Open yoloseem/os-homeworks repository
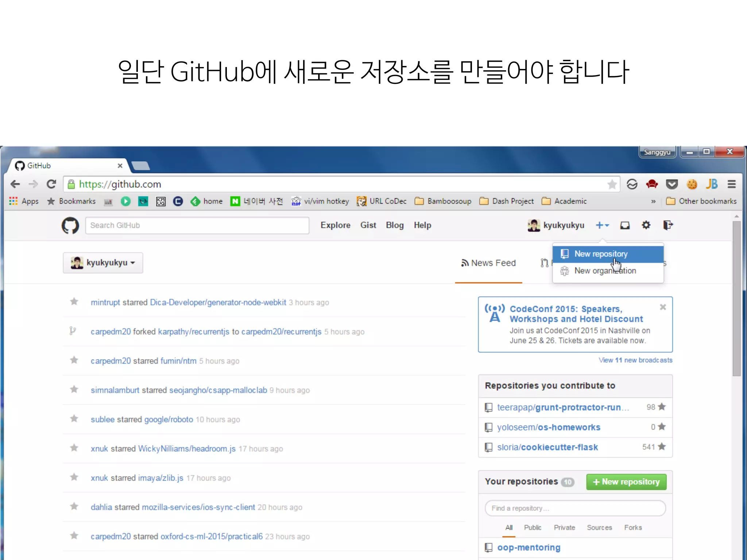Viewport: 747px width, 560px height. coord(549,427)
